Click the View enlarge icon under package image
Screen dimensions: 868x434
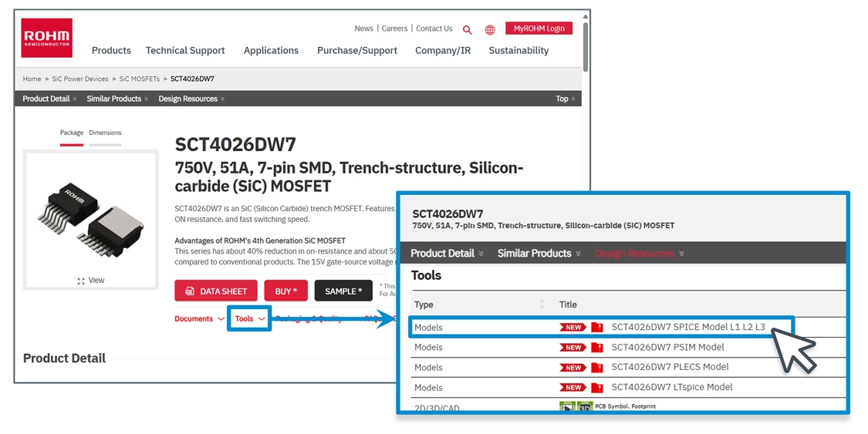(90, 281)
